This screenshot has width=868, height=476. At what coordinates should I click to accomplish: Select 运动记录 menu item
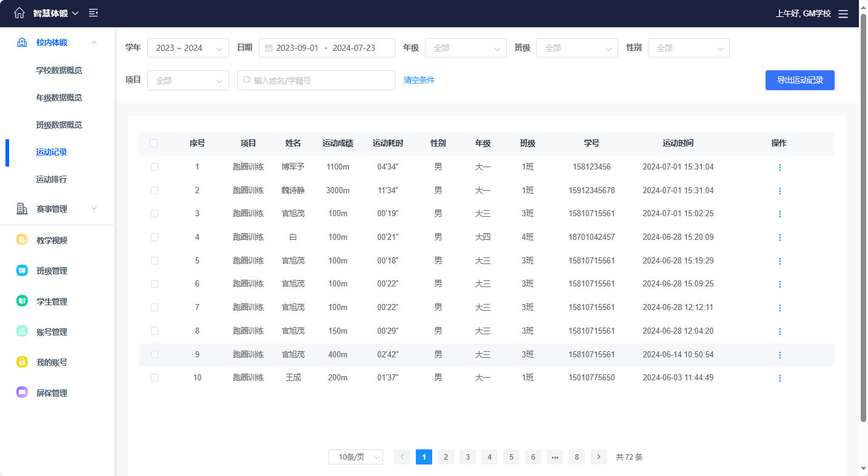(52, 152)
